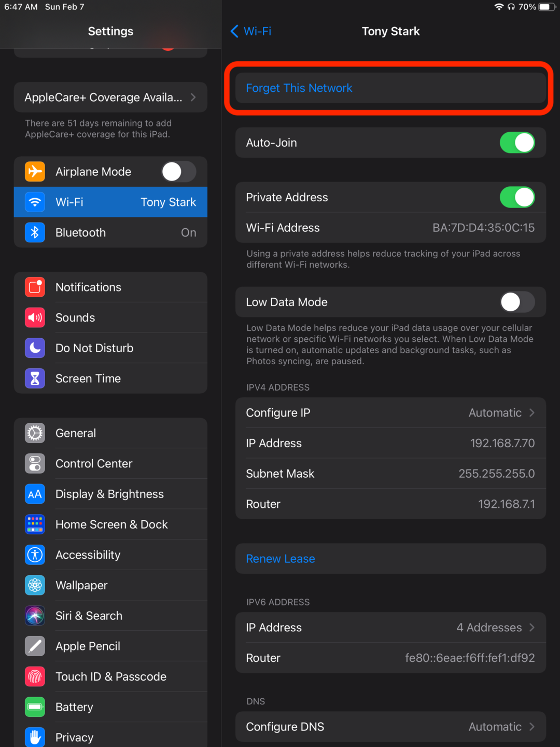The height and width of the screenshot is (747, 560).
Task: Tap the Wi-Fi icon in sidebar
Action: [35, 202]
